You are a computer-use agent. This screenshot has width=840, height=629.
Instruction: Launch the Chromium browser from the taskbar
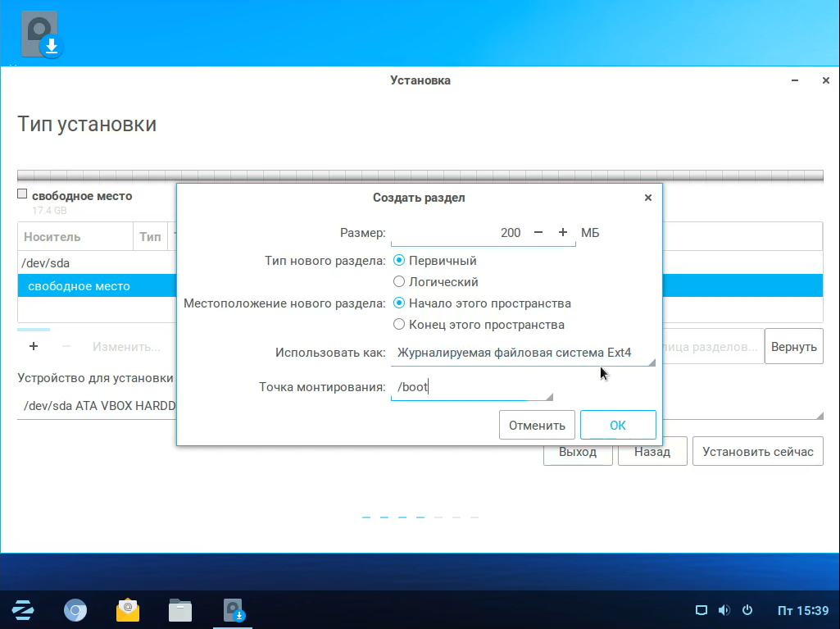[75, 610]
